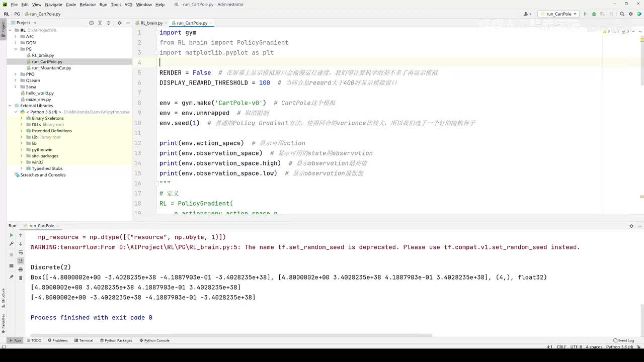Collapse all items in Project panel
644x362 pixels.
click(108, 23)
